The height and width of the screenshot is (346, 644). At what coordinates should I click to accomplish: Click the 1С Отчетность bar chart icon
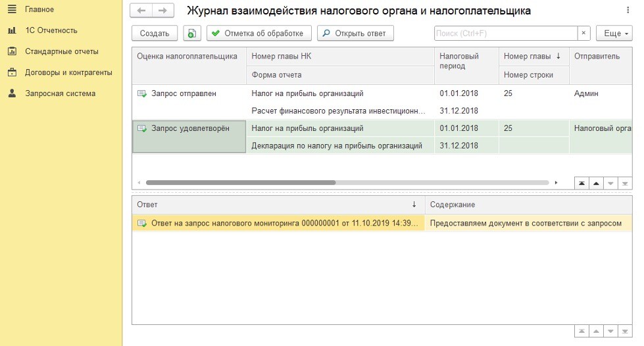11,30
